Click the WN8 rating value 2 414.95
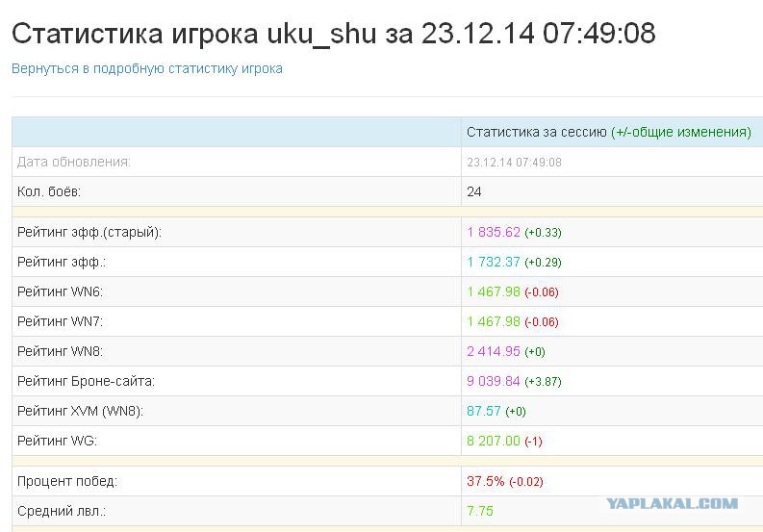763x532 pixels. click(x=494, y=351)
